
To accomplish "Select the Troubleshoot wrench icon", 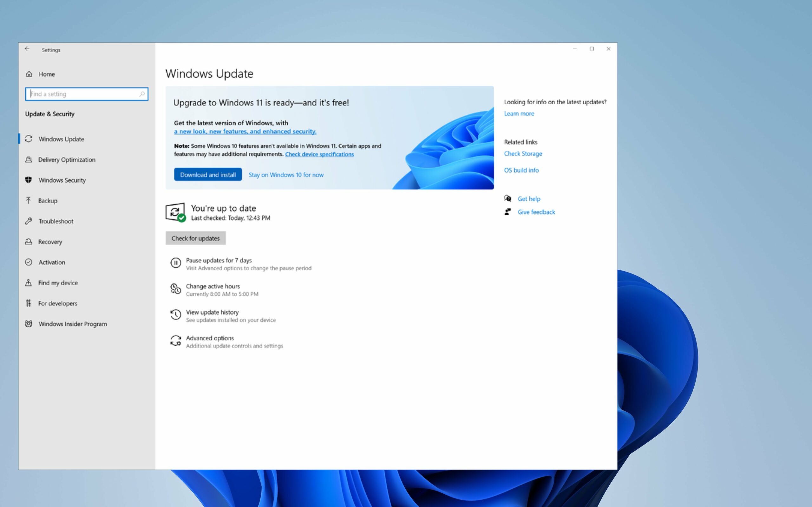I will [x=29, y=221].
